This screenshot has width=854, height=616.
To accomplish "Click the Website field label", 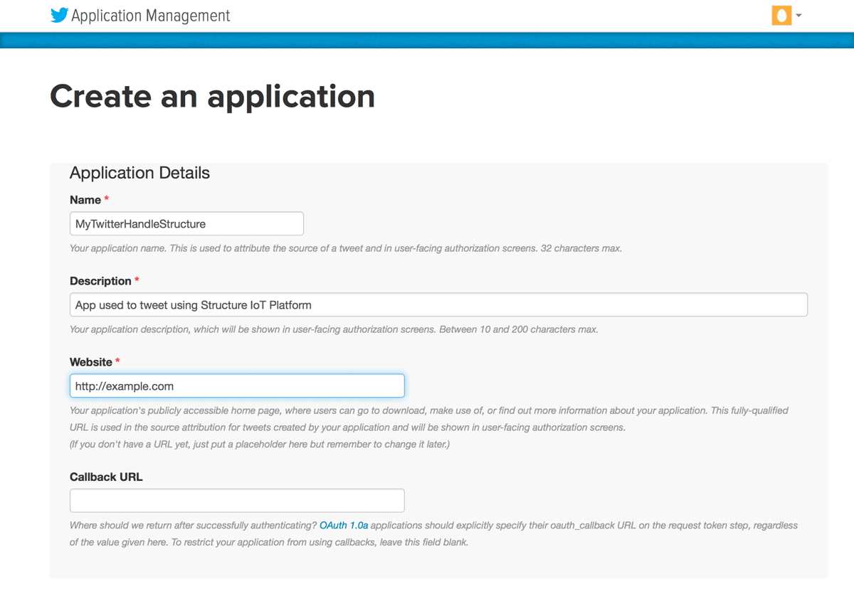I will click(x=91, y=362).
